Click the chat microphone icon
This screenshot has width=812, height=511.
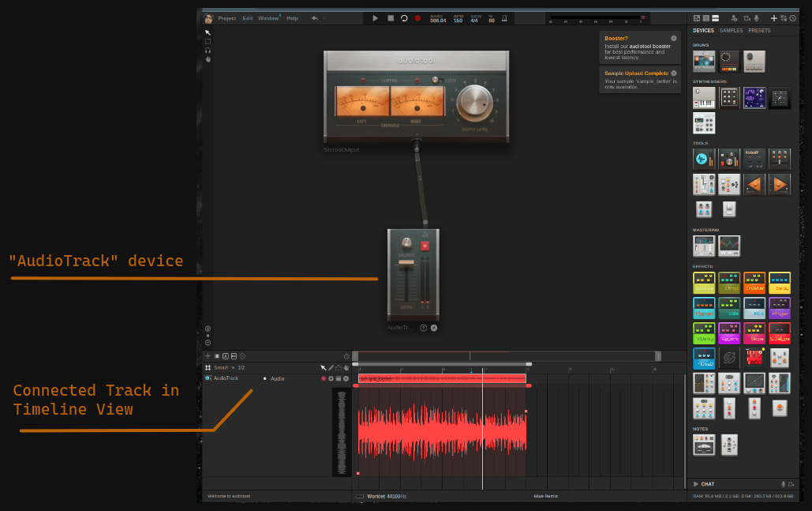point(783,484)
